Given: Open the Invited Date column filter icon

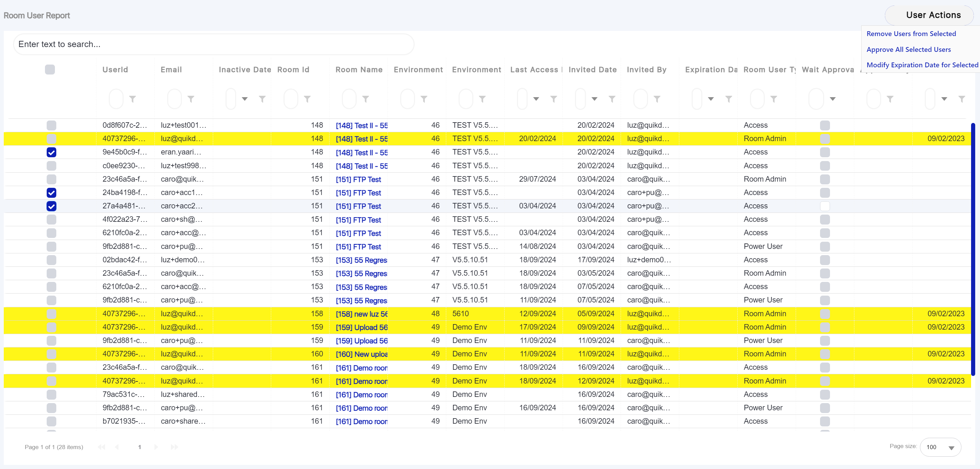Looking at the screenshot, I should coord(612,99).
